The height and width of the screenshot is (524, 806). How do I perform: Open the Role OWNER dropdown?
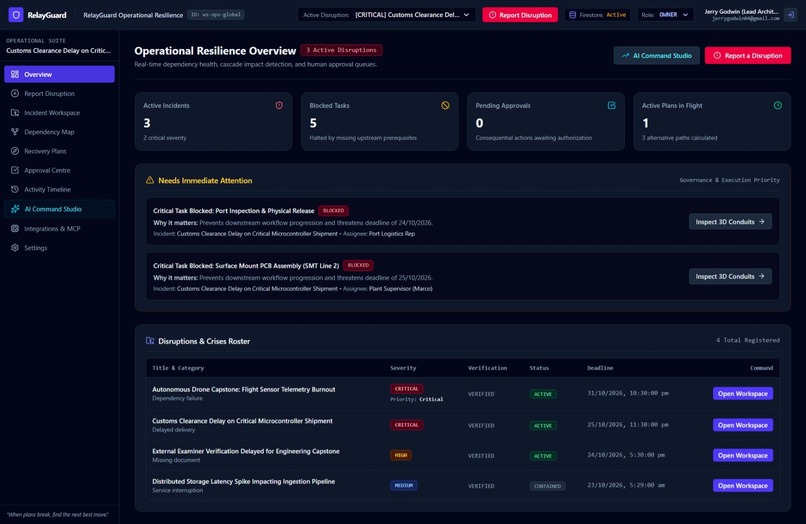point(665,15)
